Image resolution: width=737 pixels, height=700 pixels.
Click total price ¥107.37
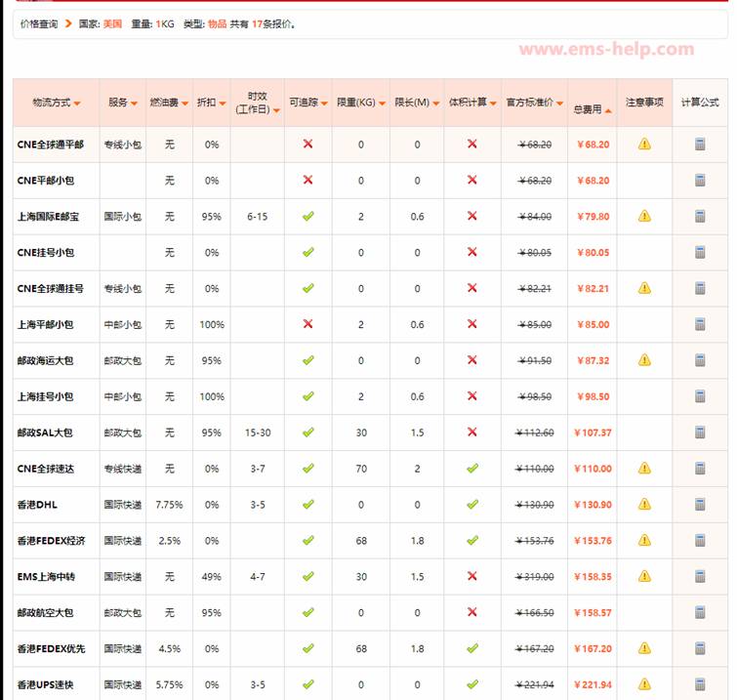pos(593,432)
